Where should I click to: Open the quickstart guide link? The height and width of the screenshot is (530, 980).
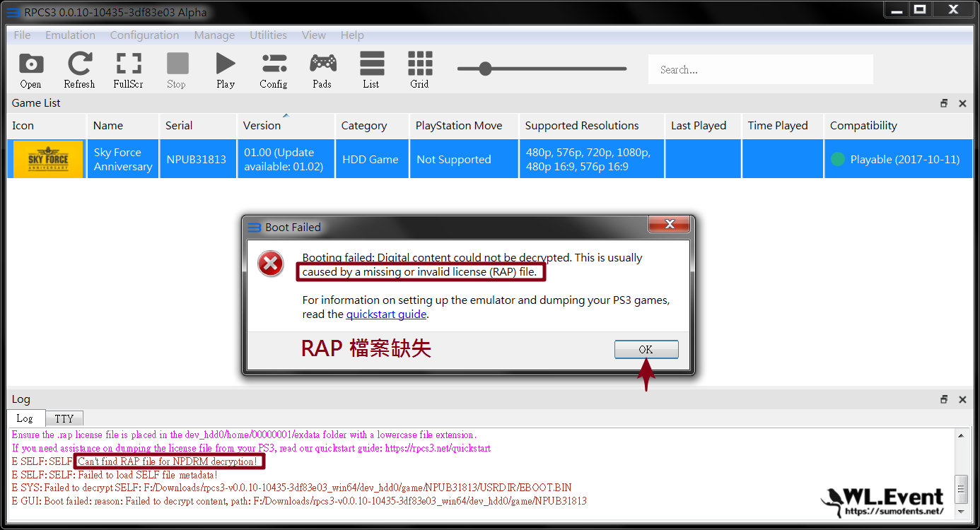[x=386, y=314]
